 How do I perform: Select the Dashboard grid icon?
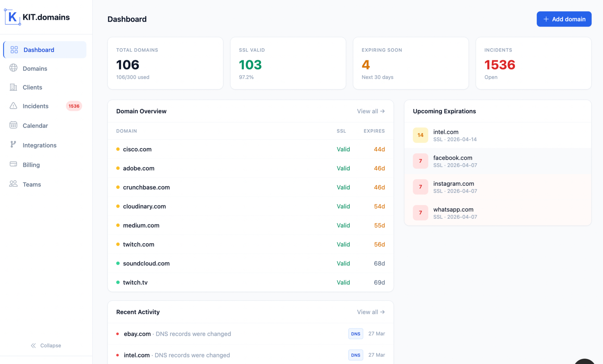(14, 49)
